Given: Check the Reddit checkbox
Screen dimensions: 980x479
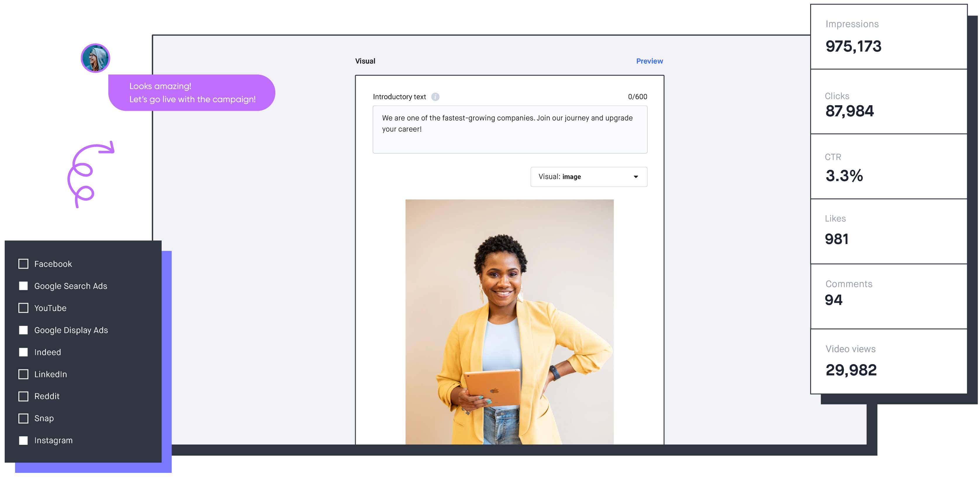Looking at the screenshot, I should tap(23, 396).
